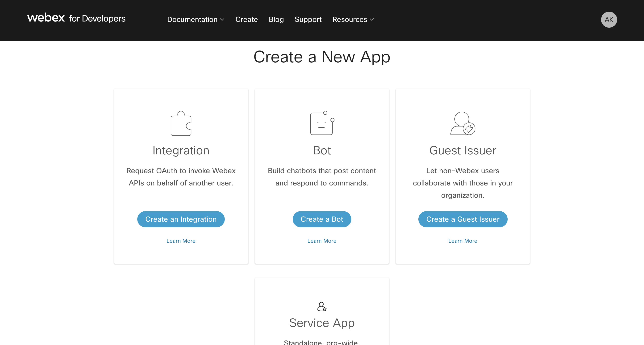The height and width of the screenshot is (345, 644).
Task: Click the Service App person icon
Action: (322, 307)
